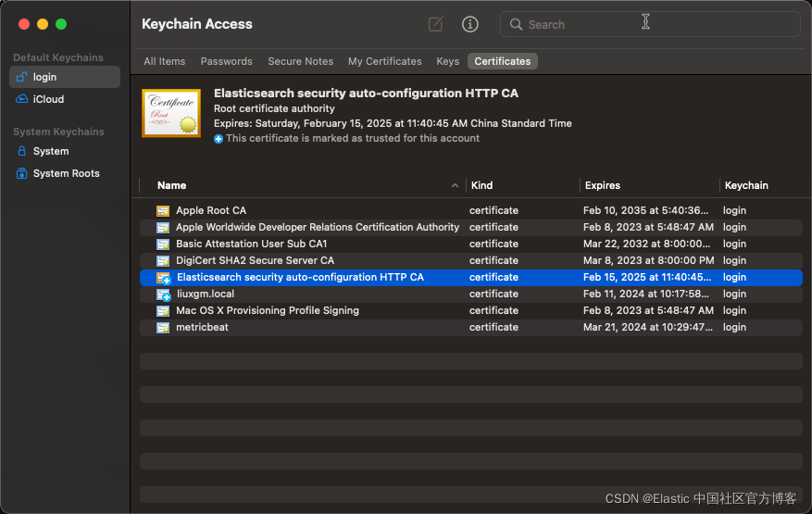Sort by the Kind column header

coord(481,185)
